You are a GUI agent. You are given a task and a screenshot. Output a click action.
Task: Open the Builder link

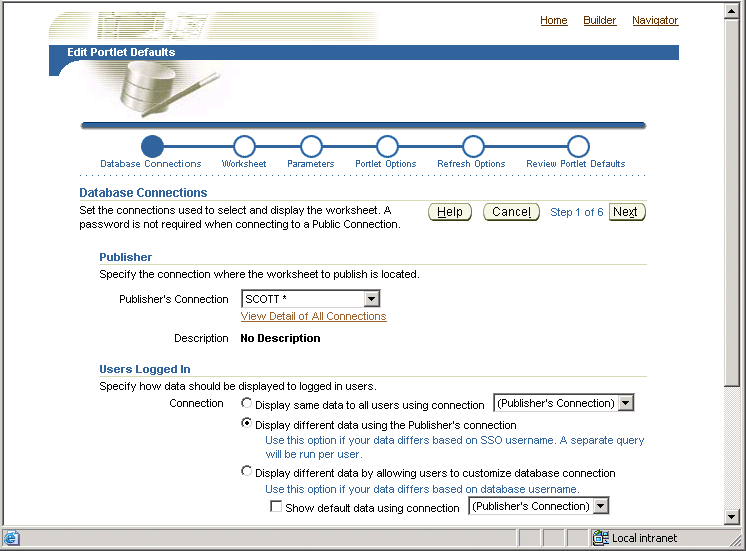pos(600,20)
